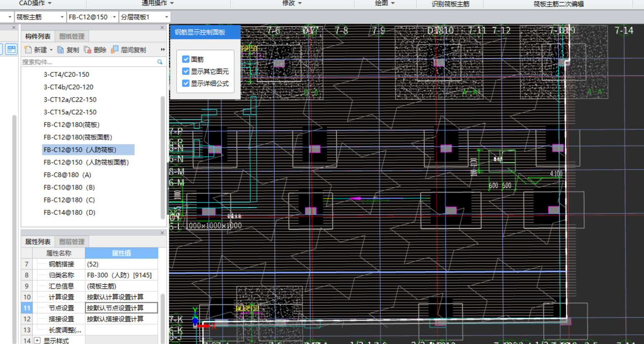Click the 汇总信息 value (筏板主筋)

122,286
